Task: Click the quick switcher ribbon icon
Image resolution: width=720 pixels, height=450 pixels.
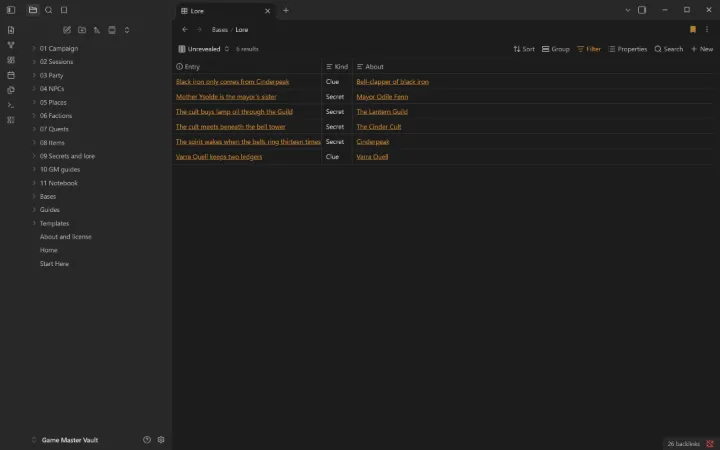Action: tap(11, 30)
